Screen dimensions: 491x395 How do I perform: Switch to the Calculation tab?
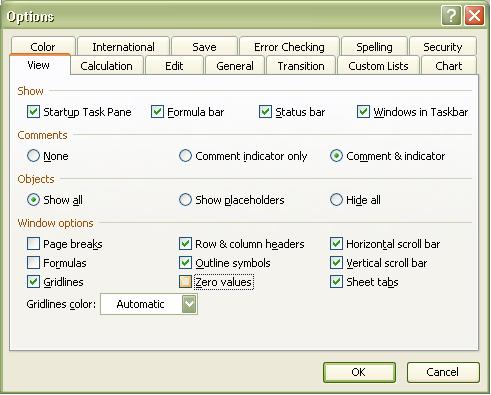coord(107,66)
